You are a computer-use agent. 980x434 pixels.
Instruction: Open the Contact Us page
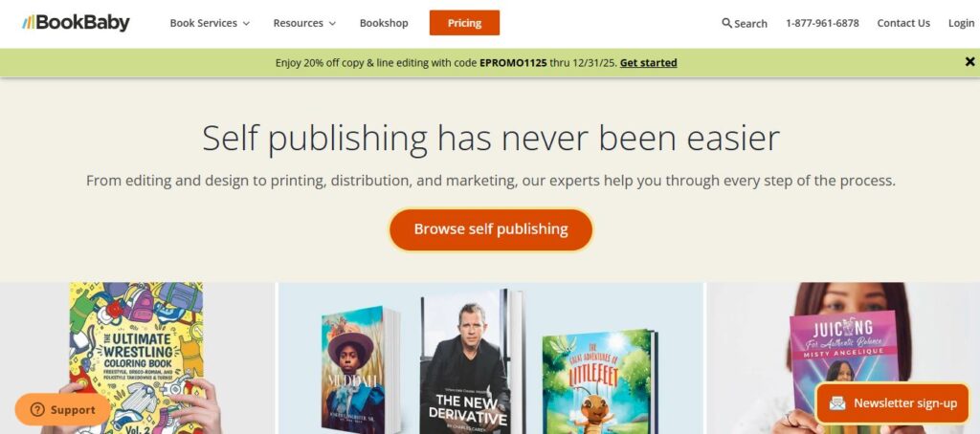pyautogui.click(x=903, y=23)
